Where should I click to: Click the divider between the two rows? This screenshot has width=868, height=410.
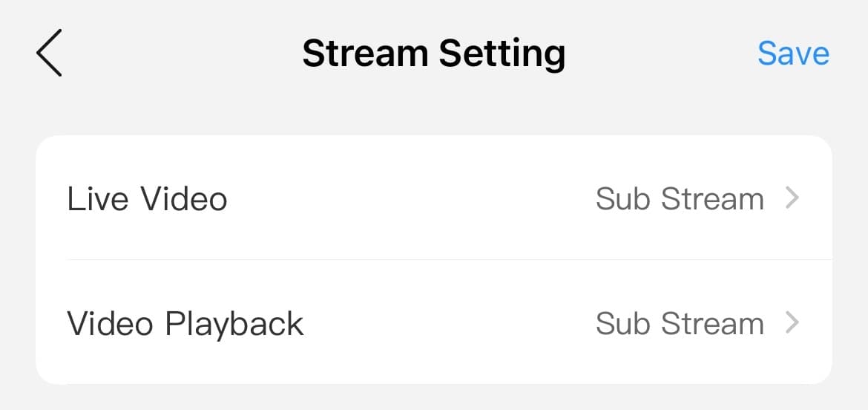pyautogui.click(x=450, y=259)
